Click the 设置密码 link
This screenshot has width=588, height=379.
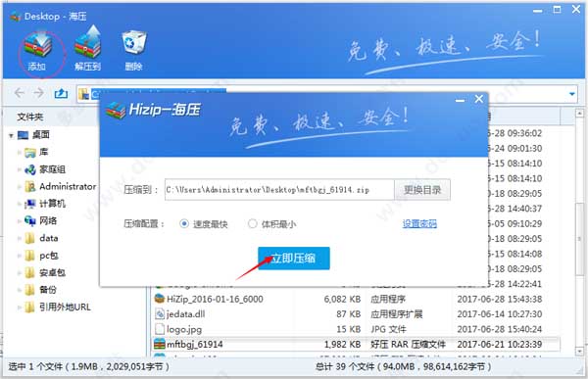click(419, 224)
